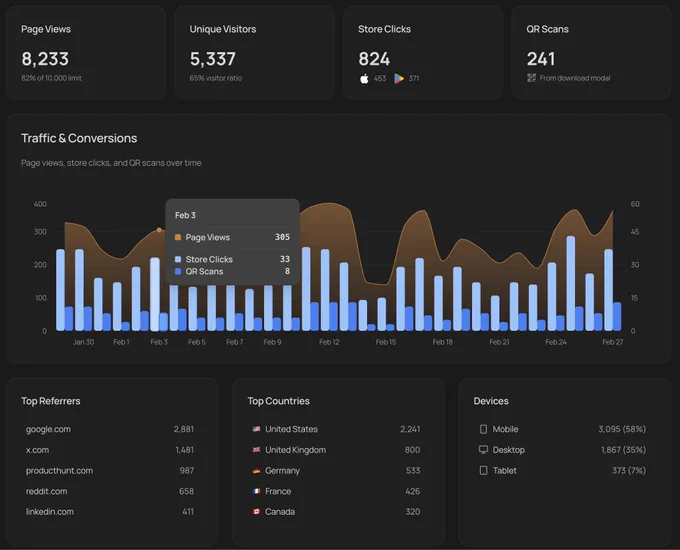
Task: Click the 3,095 (58%) mobile value
Action: pyautogui.click(x=622, y=429)
